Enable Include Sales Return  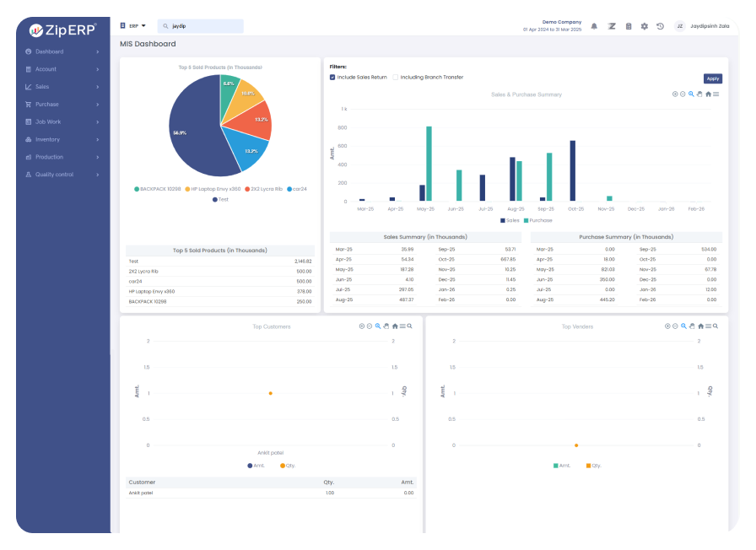332,78
